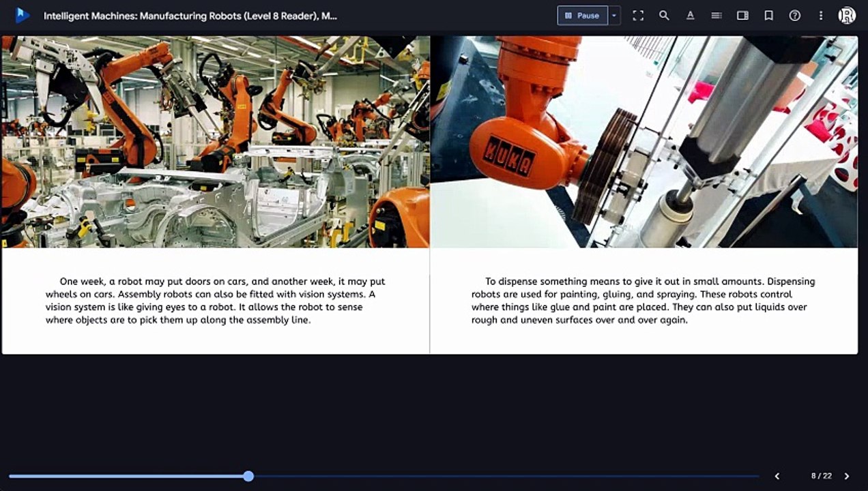This screenshot has height=491, width=868.
Task: Click the unread part of the progress bar
Action: 506,476
